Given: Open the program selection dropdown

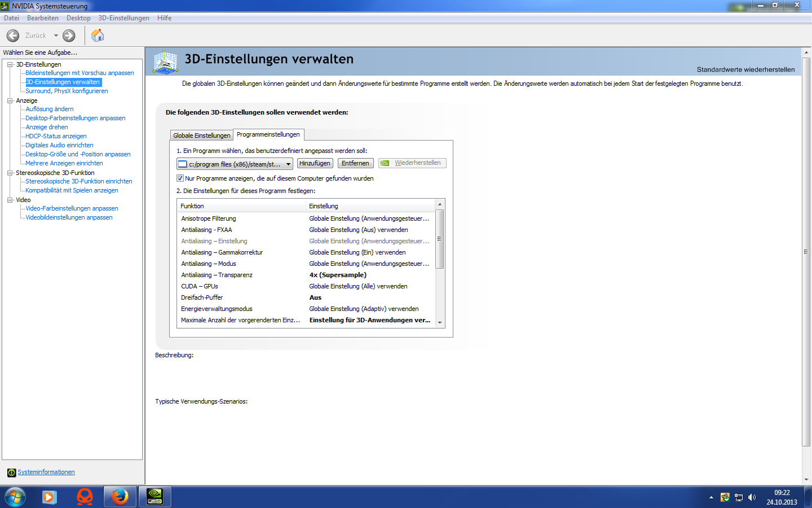Looking at the screenshot, I should [235, 164].
